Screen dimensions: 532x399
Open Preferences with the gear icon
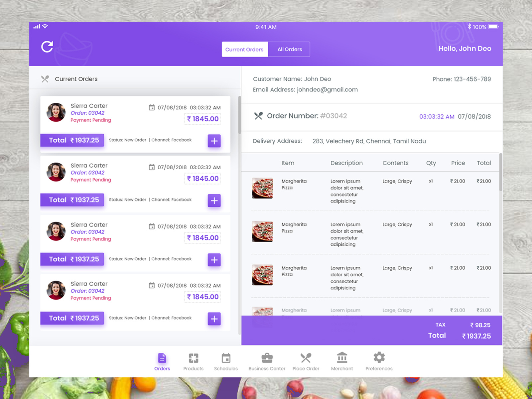point(379,358)
